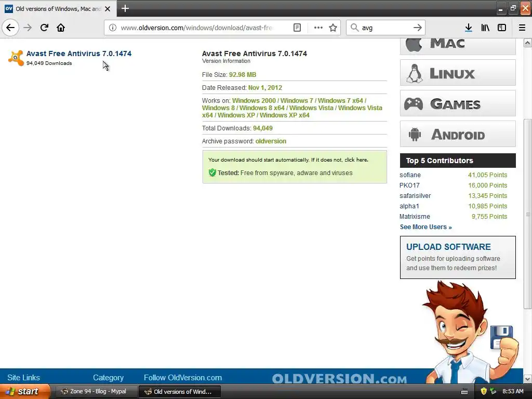Click the browser Back arrow button
Screen dimensions: 532x399
pos(10,28)
